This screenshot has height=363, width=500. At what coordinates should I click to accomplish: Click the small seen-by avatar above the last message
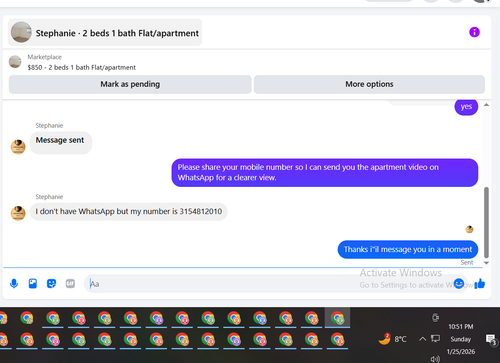pos(469,229)
